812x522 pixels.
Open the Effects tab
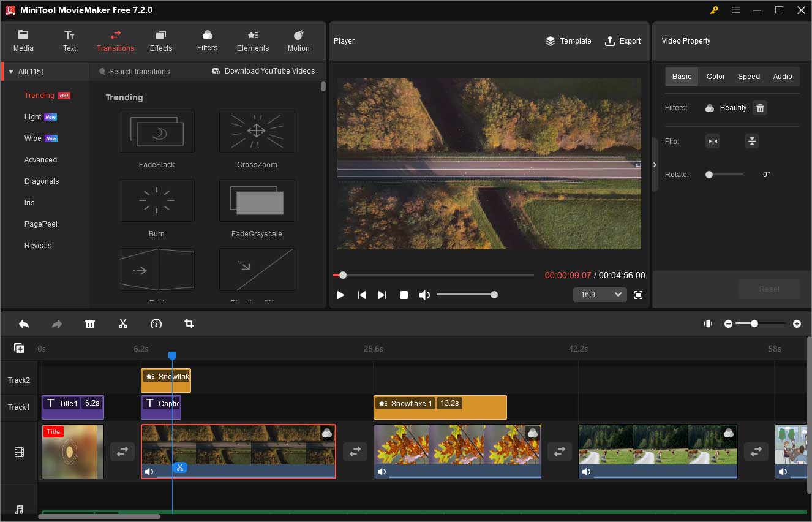(161, 40)
